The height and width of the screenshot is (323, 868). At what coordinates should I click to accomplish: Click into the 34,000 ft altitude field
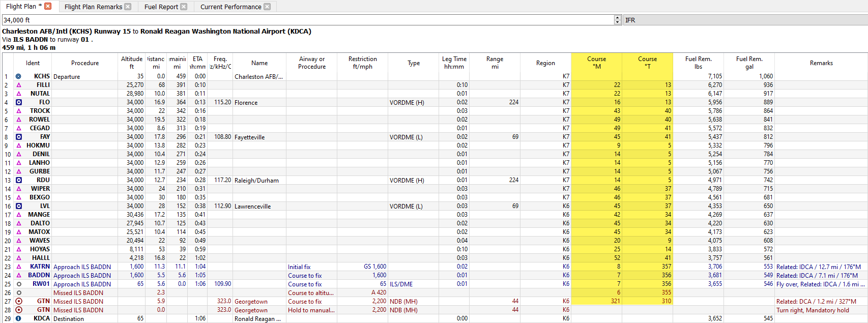[x=305, y=20]
